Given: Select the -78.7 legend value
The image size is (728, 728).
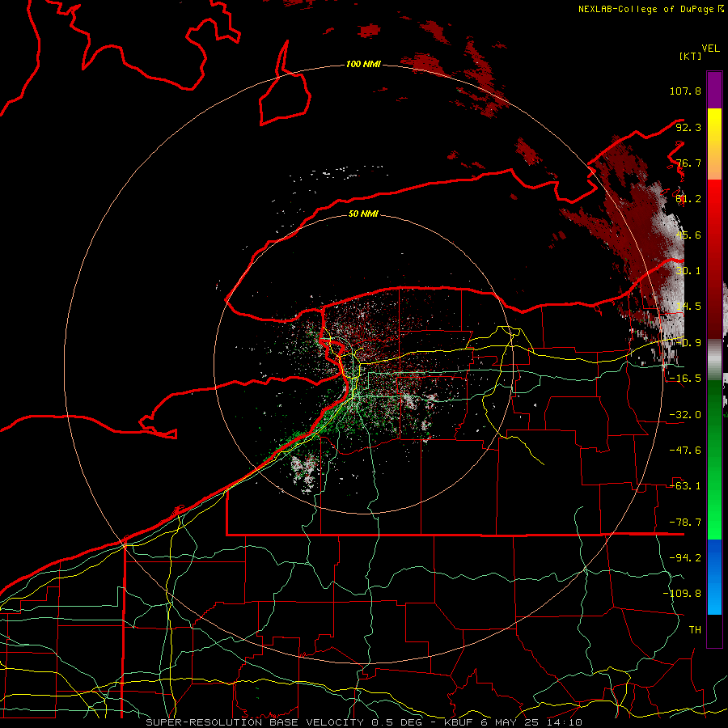Looking at the screenshot, I should tap(685, 523).
